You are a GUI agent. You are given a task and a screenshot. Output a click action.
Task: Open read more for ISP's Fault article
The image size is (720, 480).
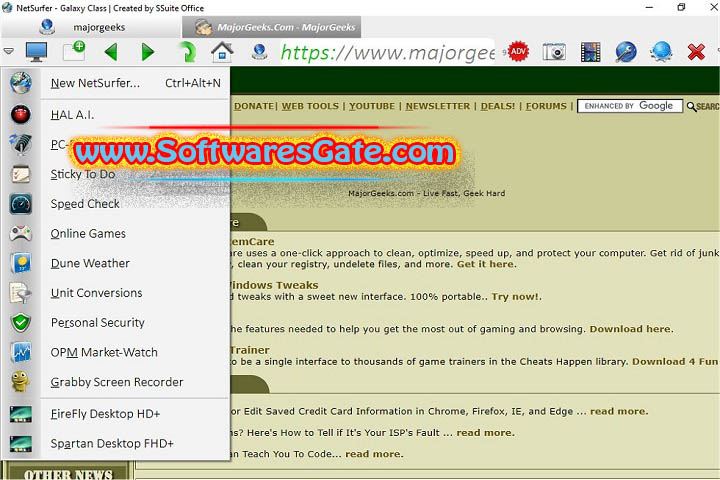click(485, 433)
